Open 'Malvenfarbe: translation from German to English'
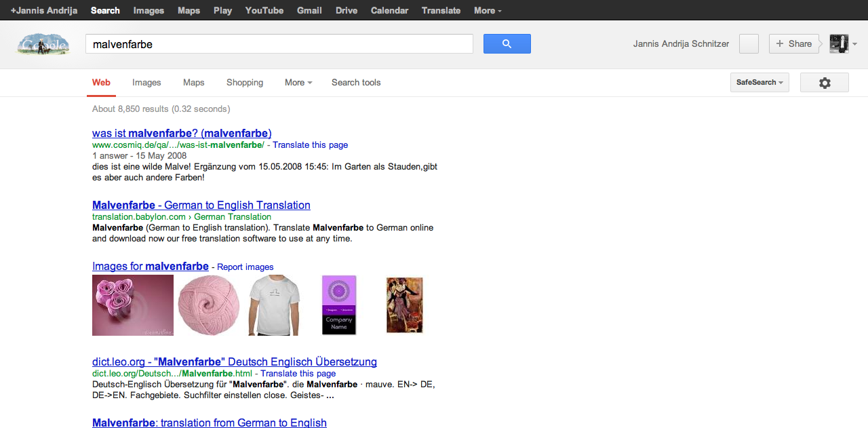This screenshot has width=868, height=428. pyautogui.click(x=210, y=423)
